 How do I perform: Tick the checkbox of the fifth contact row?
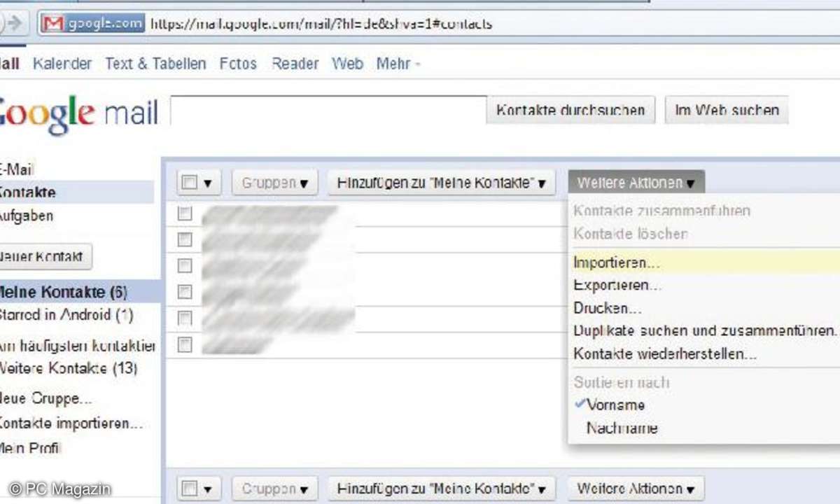[185, 318]
